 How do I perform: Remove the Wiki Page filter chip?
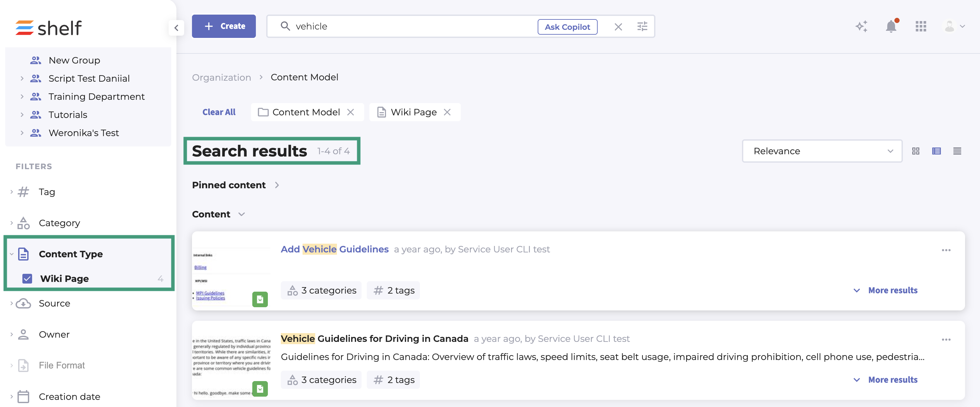click(447, 112)
